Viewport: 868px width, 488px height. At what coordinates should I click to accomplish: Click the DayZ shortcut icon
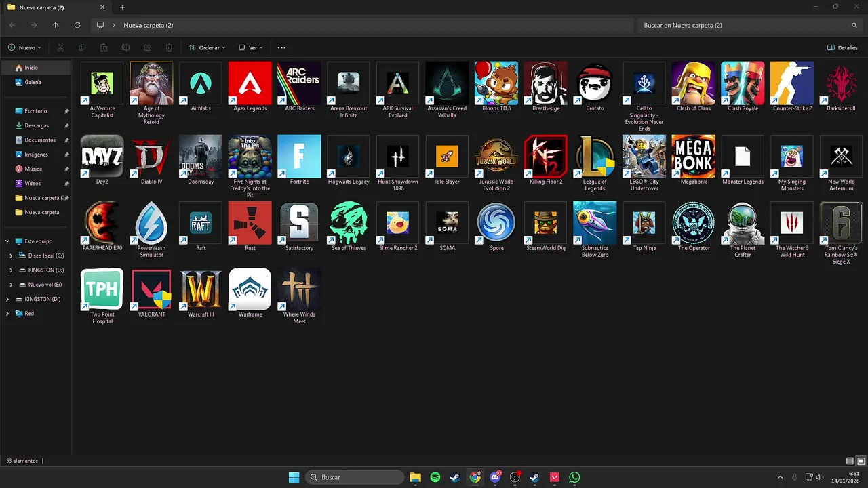click(x=102, y=157)
